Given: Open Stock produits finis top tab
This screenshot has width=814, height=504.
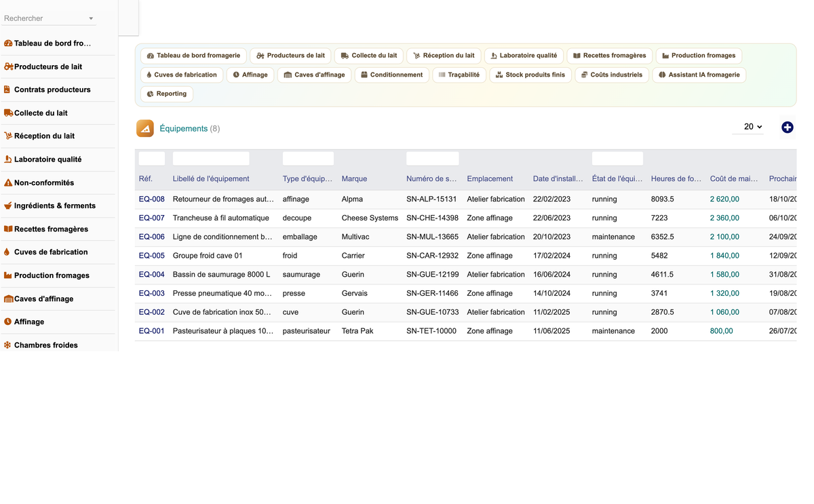Looking at the screenshot, I should 530,75.
